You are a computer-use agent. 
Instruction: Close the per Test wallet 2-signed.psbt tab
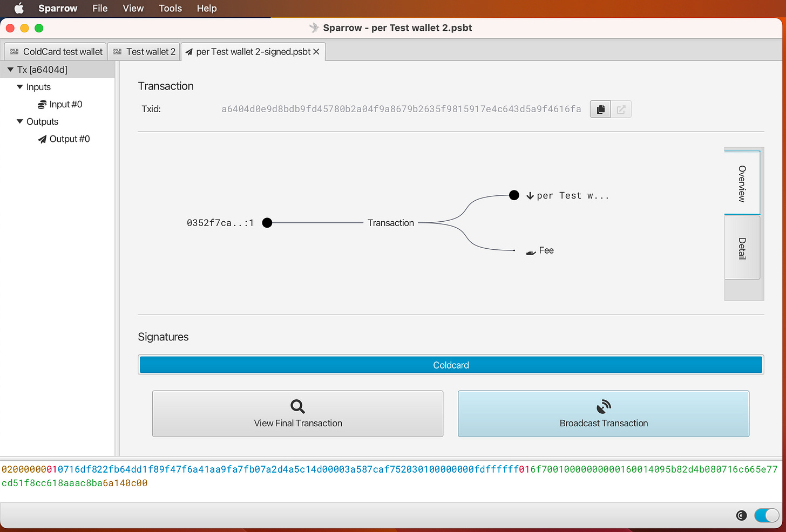(x=316, y=52)
